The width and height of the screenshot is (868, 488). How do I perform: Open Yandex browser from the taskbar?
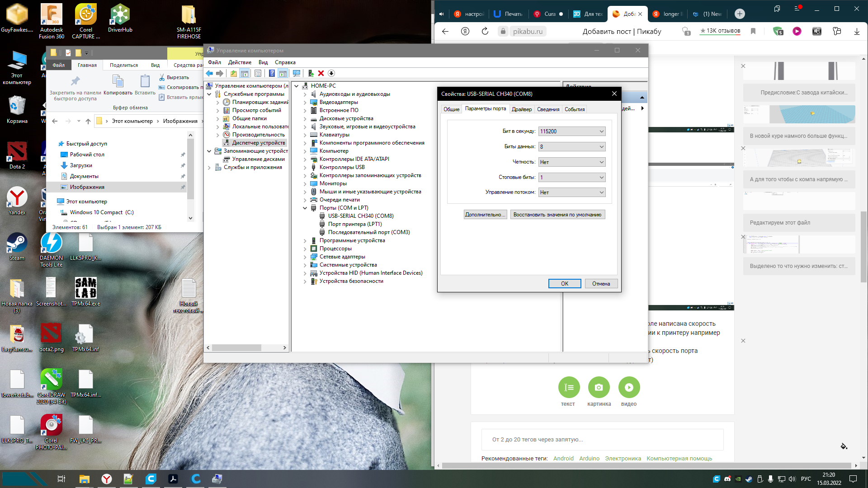[x=107, y=479]
